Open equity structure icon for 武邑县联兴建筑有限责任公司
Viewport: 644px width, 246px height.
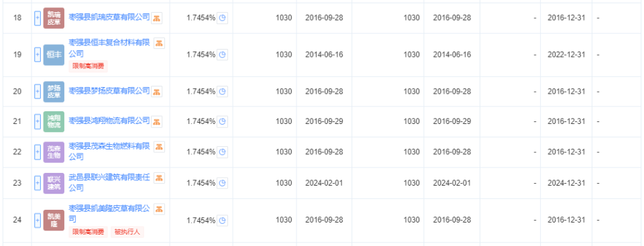point(160,178)
